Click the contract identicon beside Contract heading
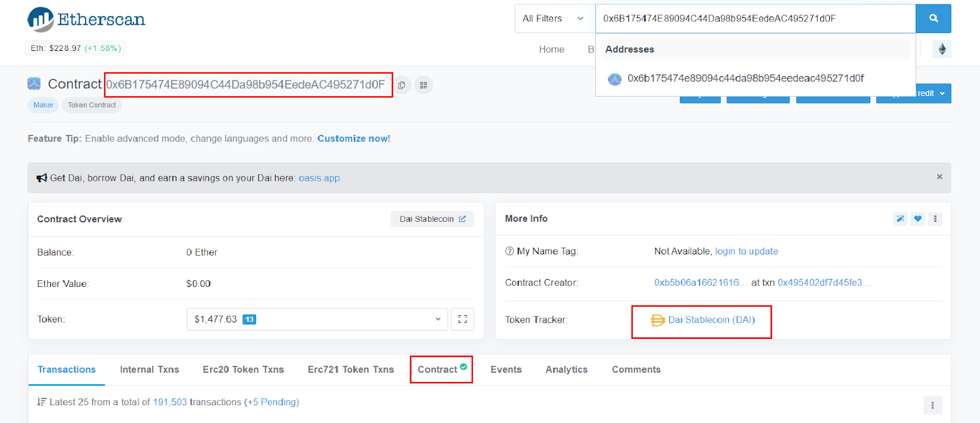Screen dimensions: 980x423 pos(34,83)
